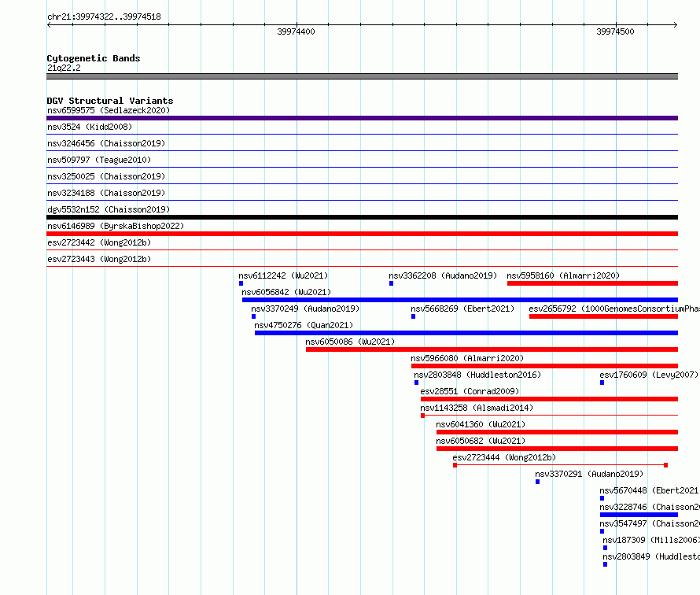Screen dimensions: 700x595
Task: Click the nsv5670448 (Ebert2021) blue marker
Action: (602, 498)
